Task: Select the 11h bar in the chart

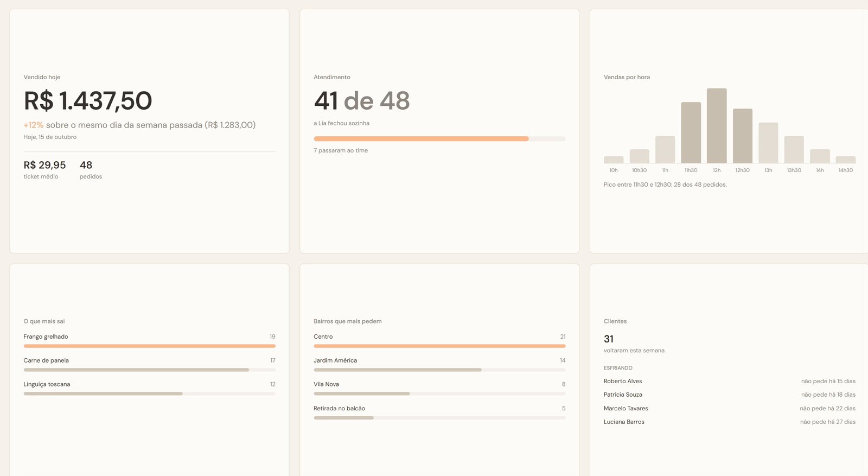Action: pyautogui.click(x=665, y=149)
